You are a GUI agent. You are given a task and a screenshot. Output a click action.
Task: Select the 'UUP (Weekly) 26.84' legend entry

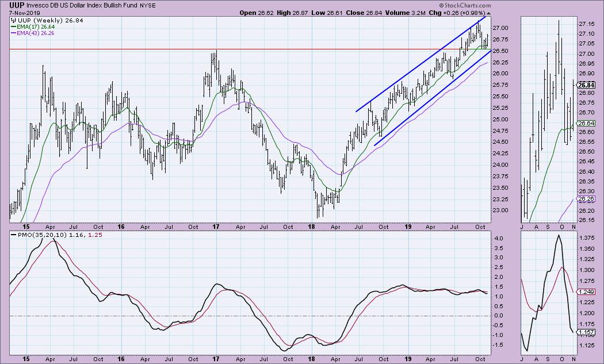coord(51,21)
